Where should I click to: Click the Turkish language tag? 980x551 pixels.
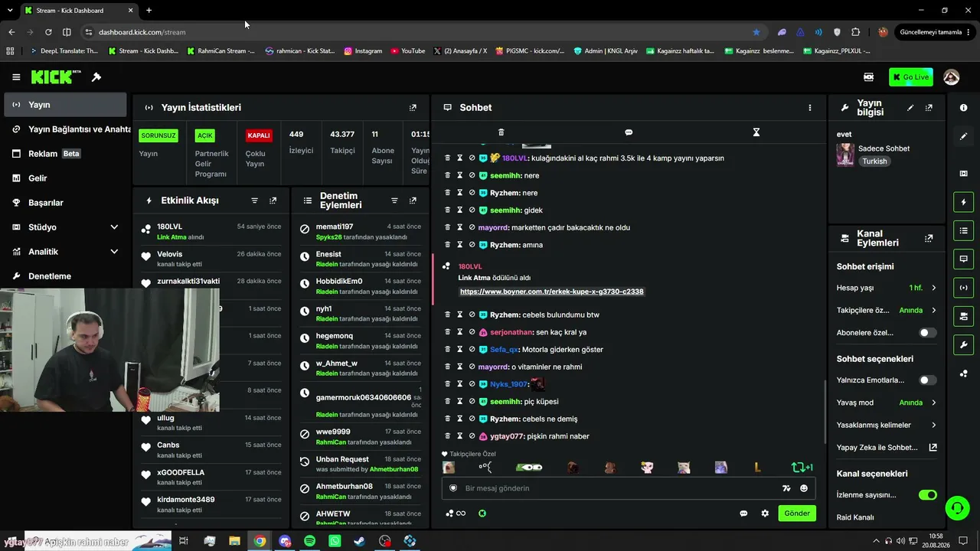pyautogui.click(x=874, y=161)
